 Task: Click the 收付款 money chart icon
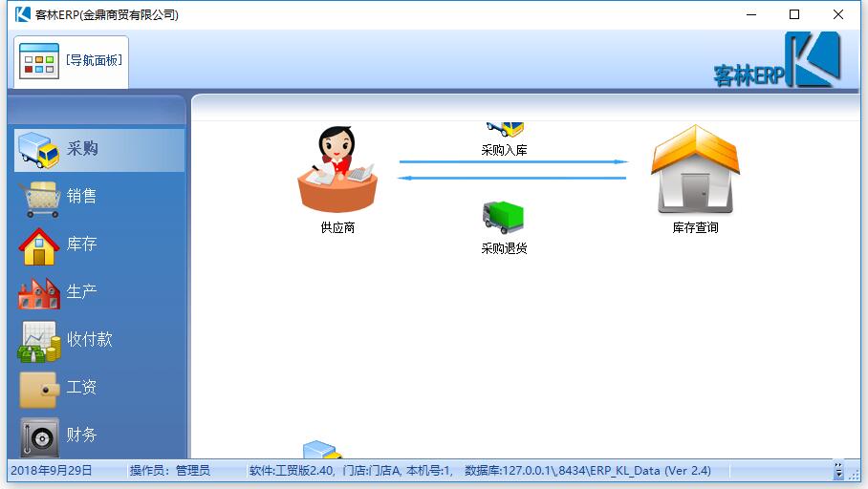click(x=39, y=342)
